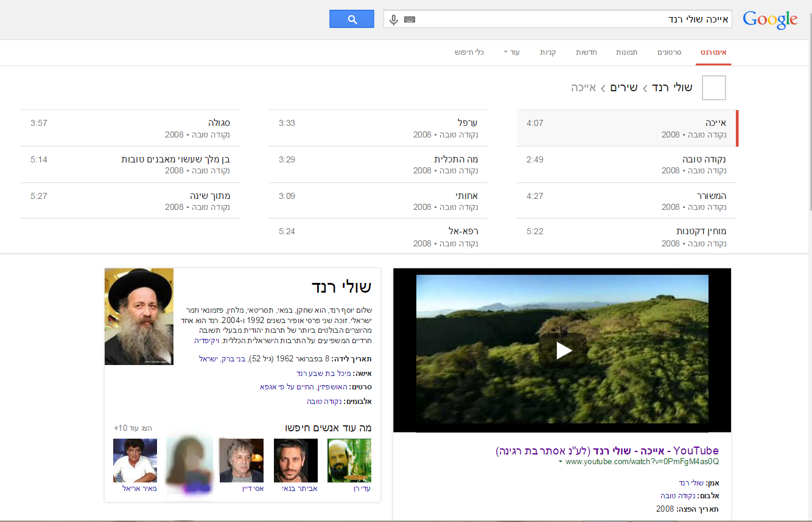Select the song ערפל 3:33
Screen dimensions: 812x522
point(378,128)
